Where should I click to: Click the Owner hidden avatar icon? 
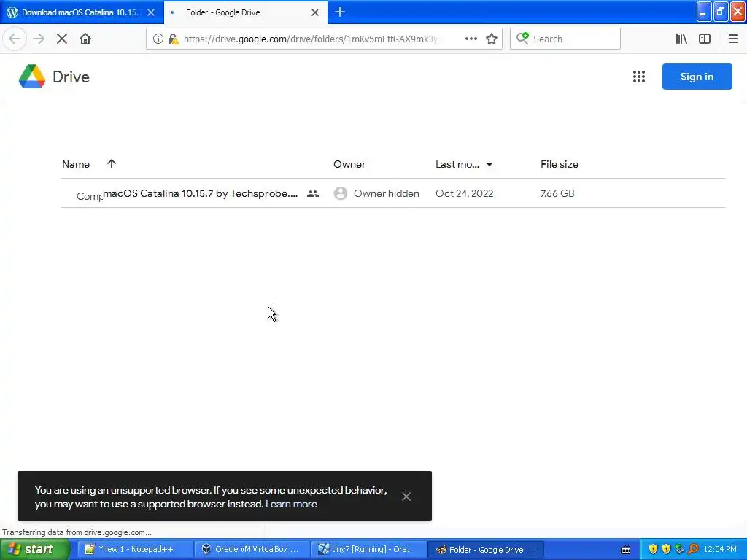pyautogui.click(x=341, y=193)
